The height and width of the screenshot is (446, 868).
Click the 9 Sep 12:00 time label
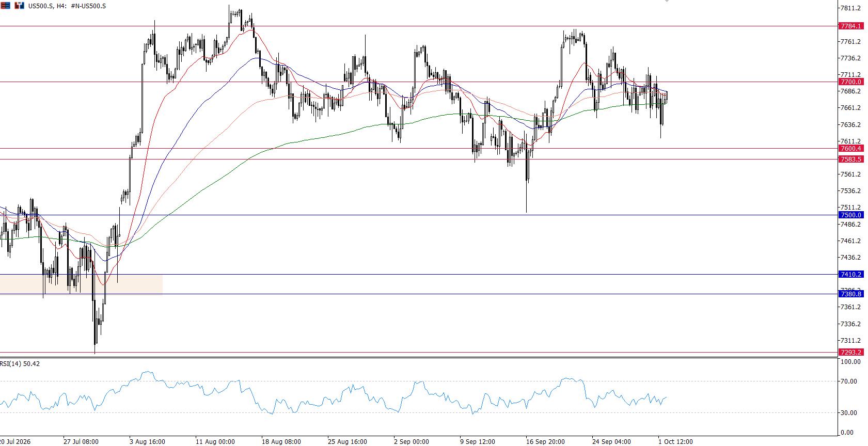(x=478, y=442)
